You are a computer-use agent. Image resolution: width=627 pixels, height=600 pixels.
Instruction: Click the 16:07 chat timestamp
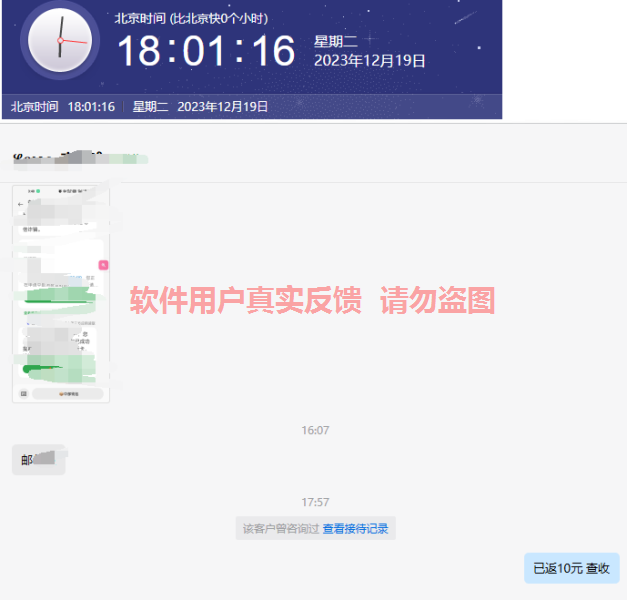tap(315, 430)
